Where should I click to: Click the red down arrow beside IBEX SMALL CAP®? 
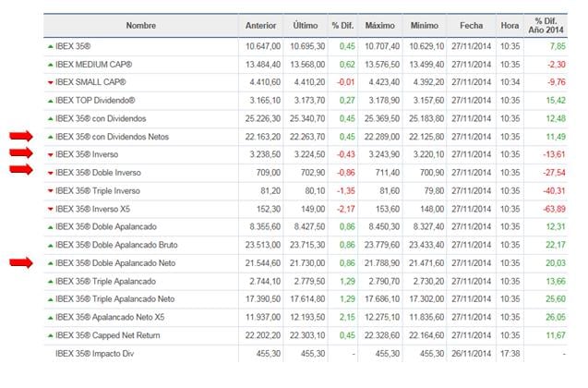[x=51, y=82]
